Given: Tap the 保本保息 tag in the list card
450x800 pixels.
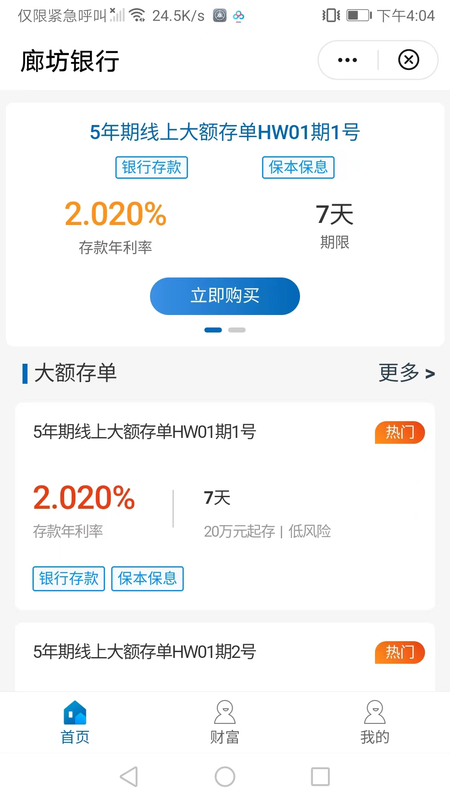Looking at the screenshot, I should click(147, 579).
